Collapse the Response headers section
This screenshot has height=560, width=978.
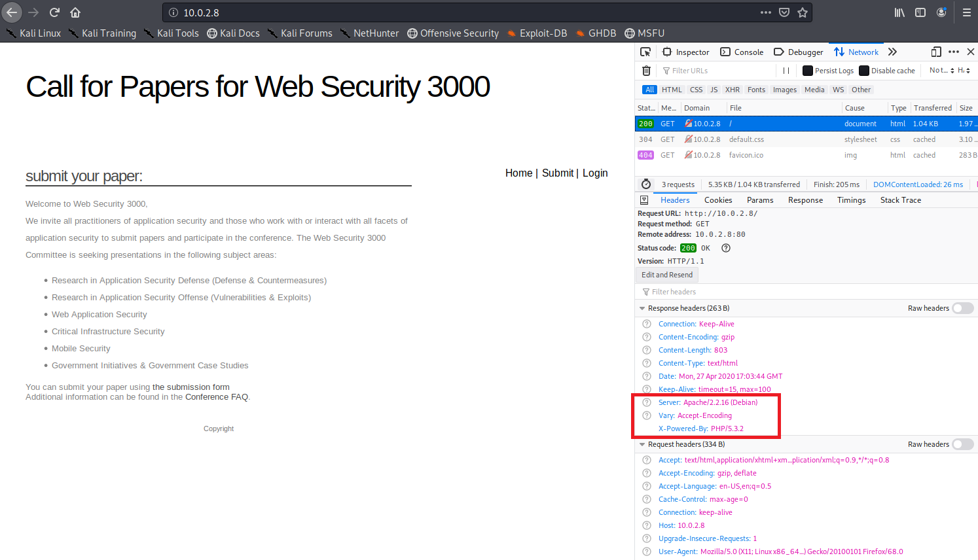click(642, 308)
